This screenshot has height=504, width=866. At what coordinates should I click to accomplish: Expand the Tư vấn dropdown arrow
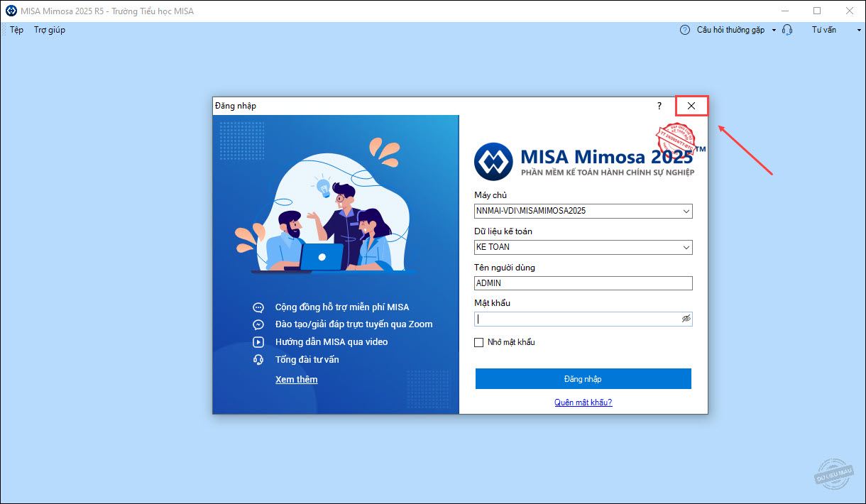(x=858, y=31)
